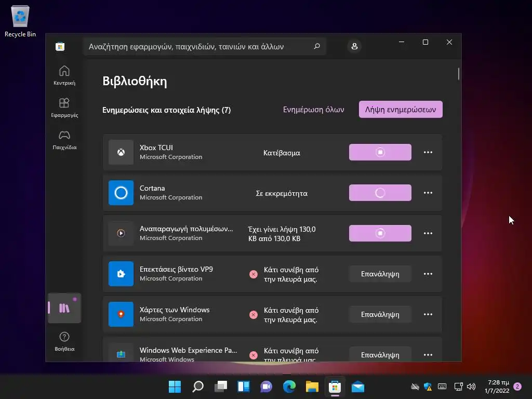Open the Εφαρμογές apps section

coord(64,108)
